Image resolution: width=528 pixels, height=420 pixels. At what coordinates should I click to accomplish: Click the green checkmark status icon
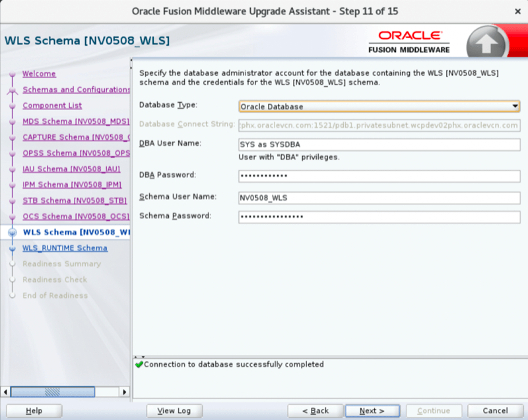pyautogui.click(x=139, y=364)
